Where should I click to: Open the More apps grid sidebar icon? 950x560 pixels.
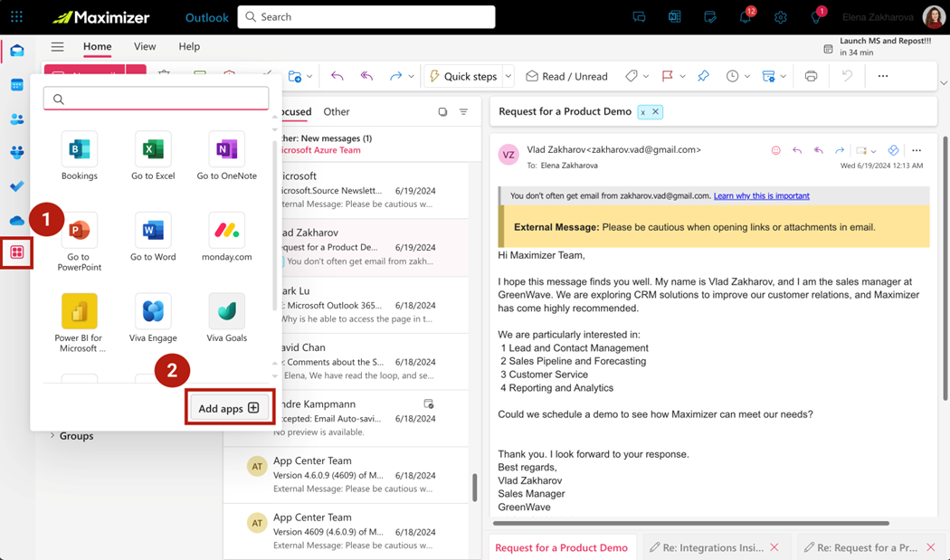pos(17,252)
